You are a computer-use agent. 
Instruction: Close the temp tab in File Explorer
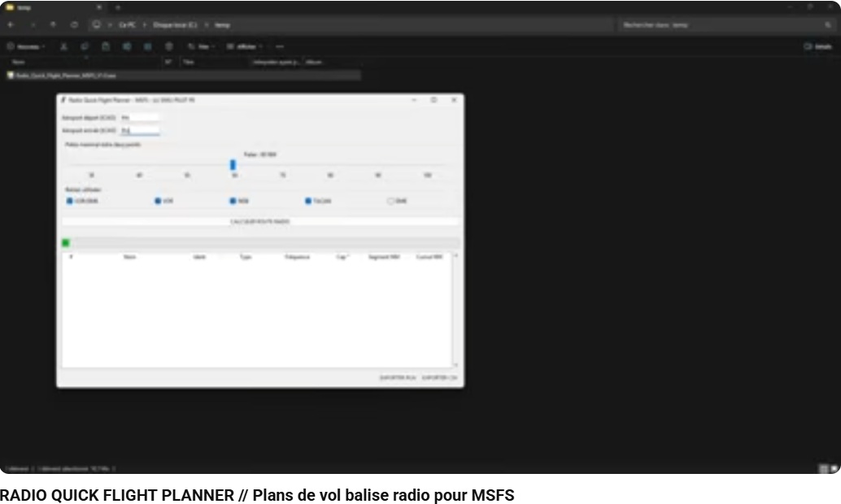pyautogui.click(x=98, y=7)
